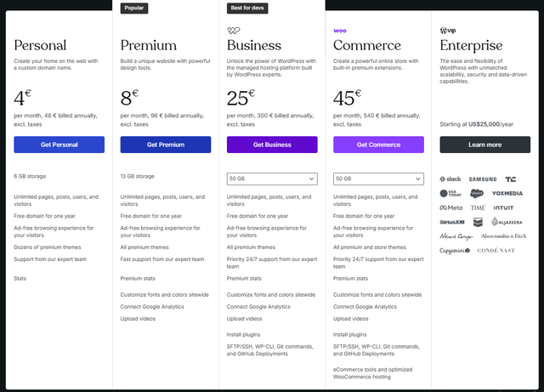Click the Get Premium button
The height and width of the screenshot is (392, 544).
(166, 145)
